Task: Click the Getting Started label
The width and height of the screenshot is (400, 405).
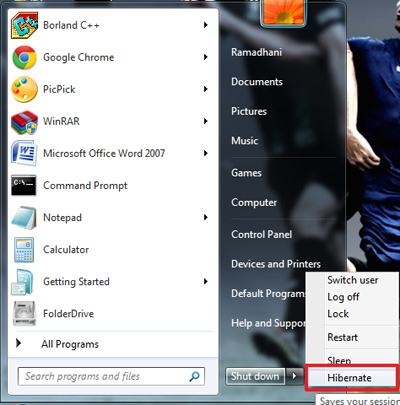Action: pyautogui.click(x=76, y=282)
